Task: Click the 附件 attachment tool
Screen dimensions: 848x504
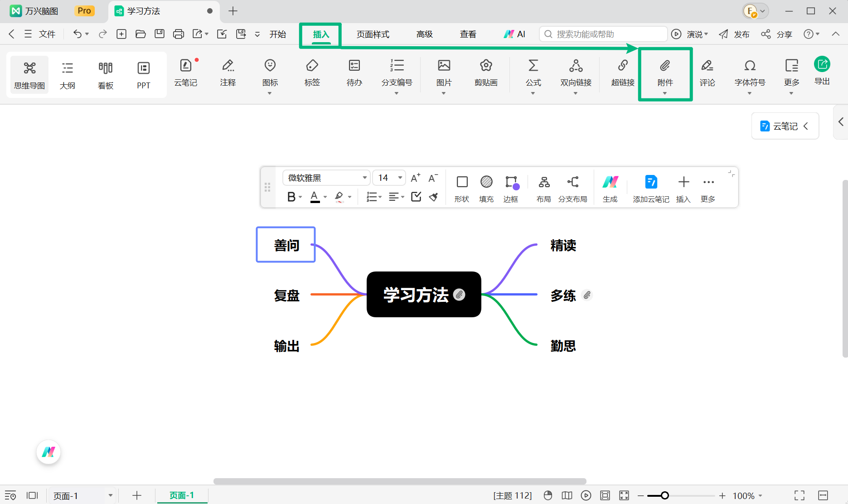Action: pyautogui.click(x=665, y=75)
